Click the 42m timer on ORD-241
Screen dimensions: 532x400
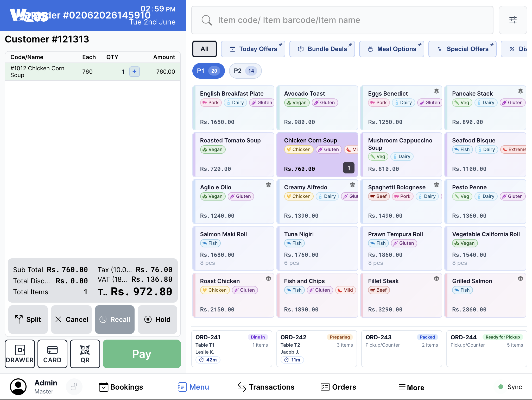click(x=208, y=360)
